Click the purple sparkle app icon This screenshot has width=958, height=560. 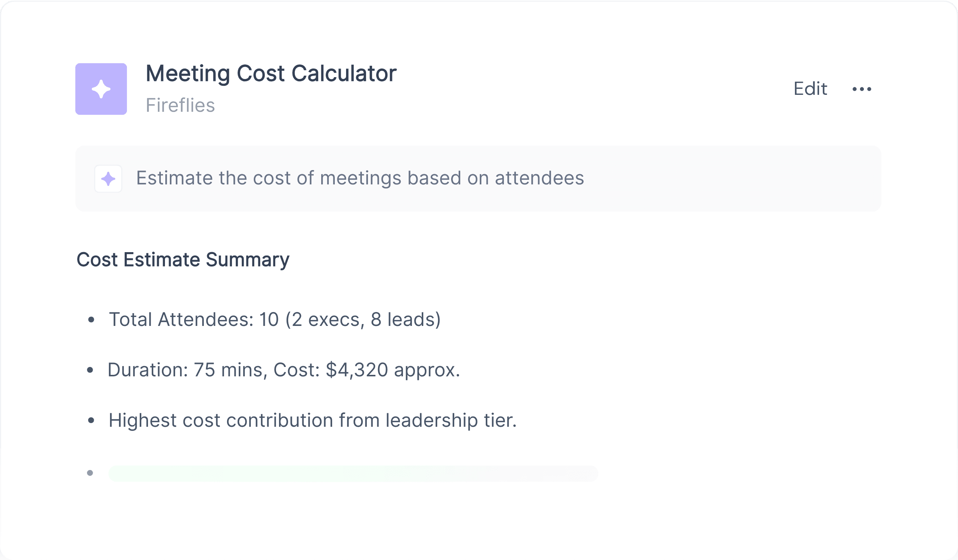click(101, 89)
